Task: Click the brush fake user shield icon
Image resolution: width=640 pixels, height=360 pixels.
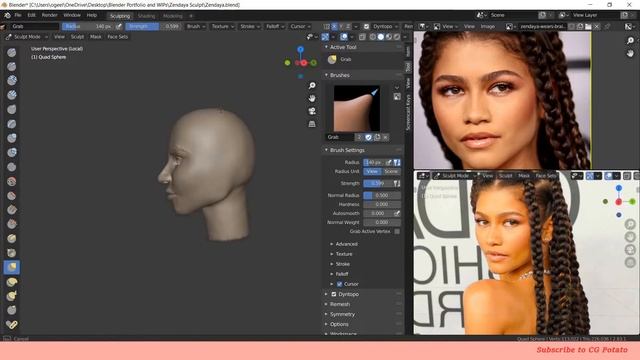Action: pyautogui.click(x=369, y=137)
